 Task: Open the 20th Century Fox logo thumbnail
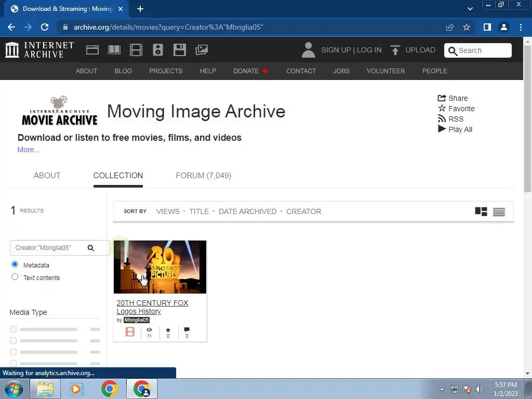(x=160, y=267)
